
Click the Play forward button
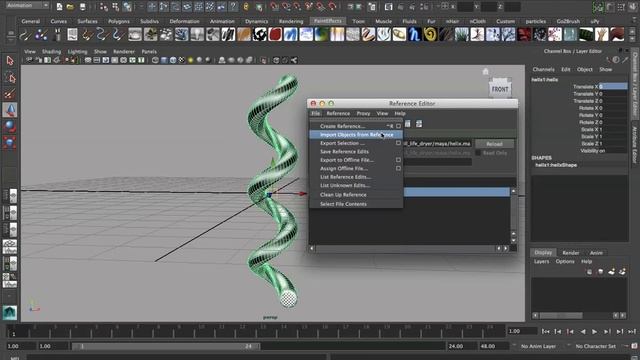595,331
